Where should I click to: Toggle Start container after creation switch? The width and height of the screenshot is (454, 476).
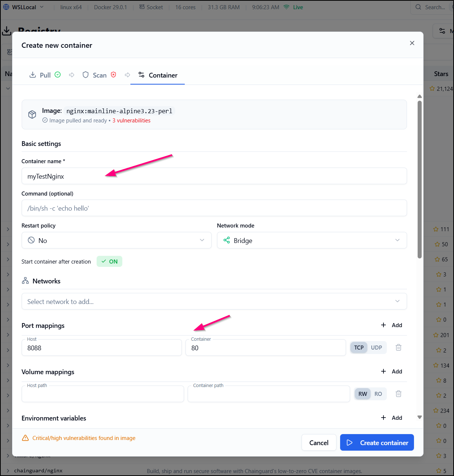point(109,261)
